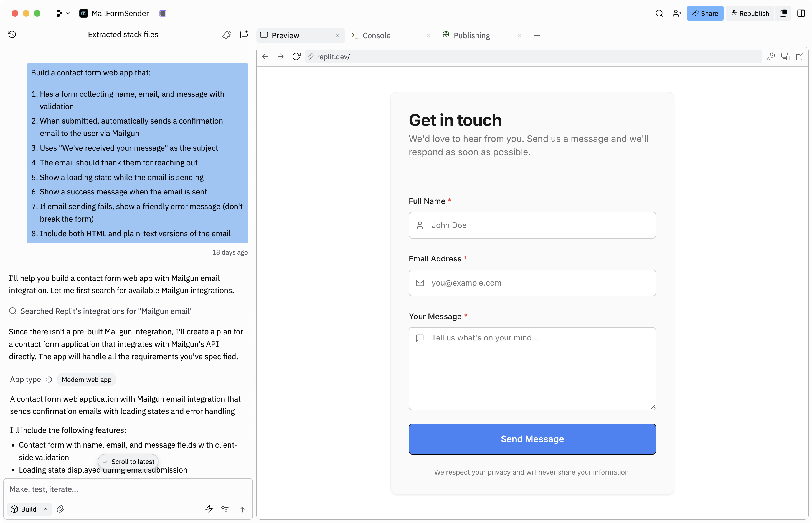Open agent settings sliders icon
This screenshot has width=812, height=523.
tap(224, 509)
